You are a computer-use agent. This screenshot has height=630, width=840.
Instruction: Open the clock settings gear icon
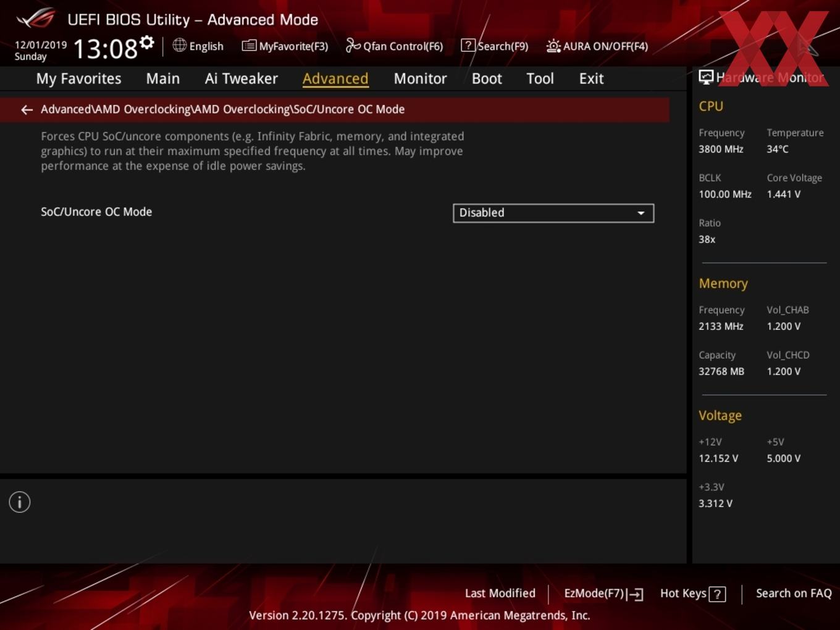point(146,43)
